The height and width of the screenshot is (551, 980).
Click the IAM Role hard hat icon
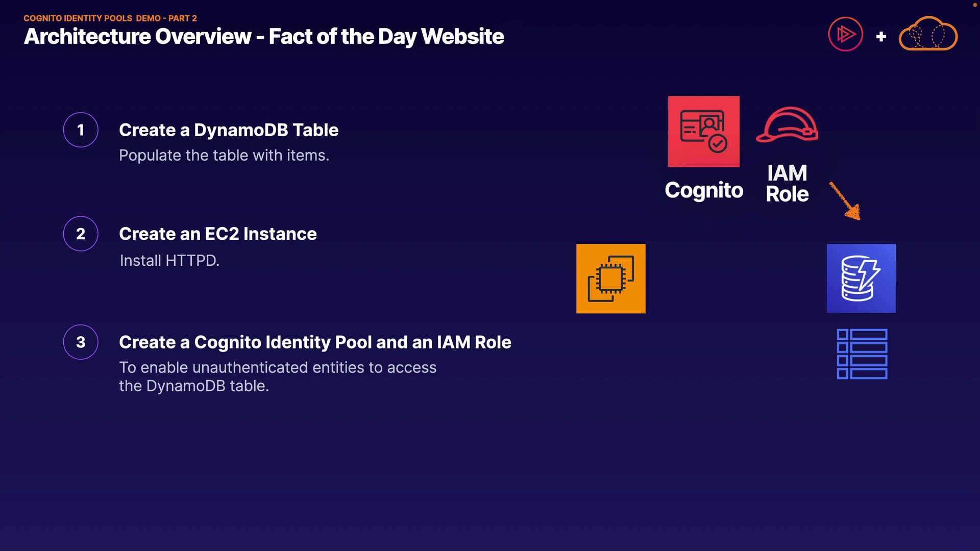click(x=787, y=124)
